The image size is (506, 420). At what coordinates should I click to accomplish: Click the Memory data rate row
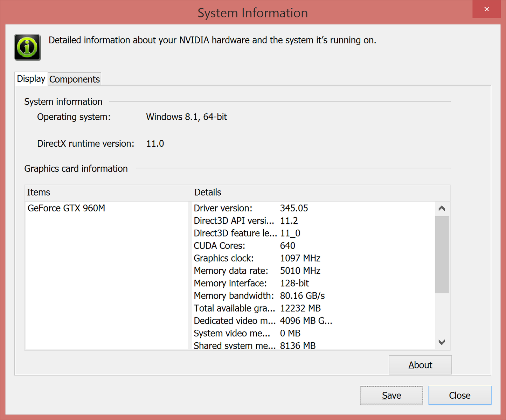pyautogui.click(x=257, y=271)
